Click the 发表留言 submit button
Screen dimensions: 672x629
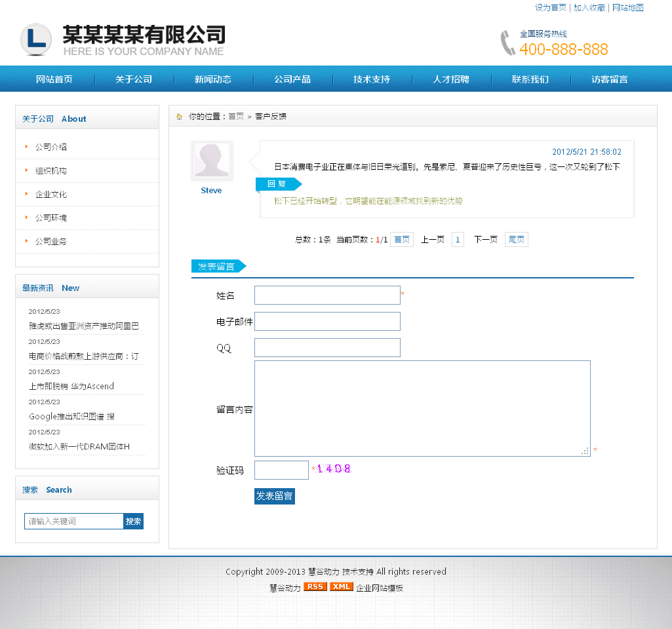(274, 496)
